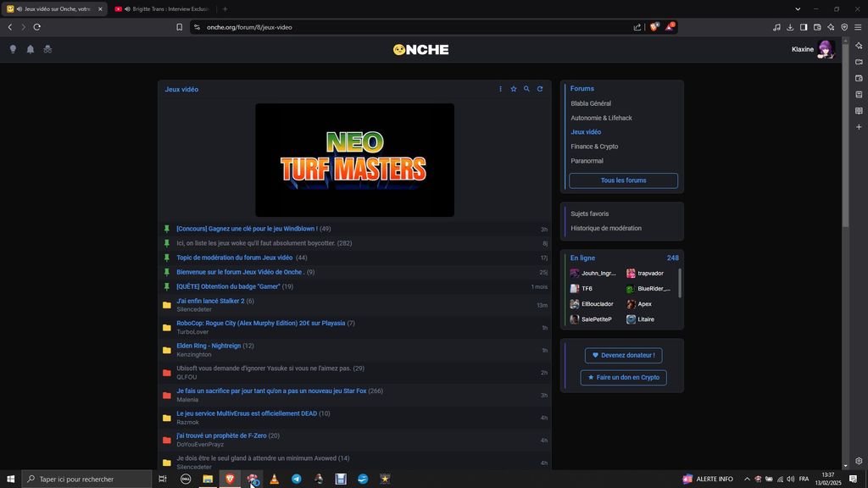This screenshot has width=868, height=488.
Task: Open the three-dot menu of Jeux vidéo forum
Action: (x=500, y=89)
